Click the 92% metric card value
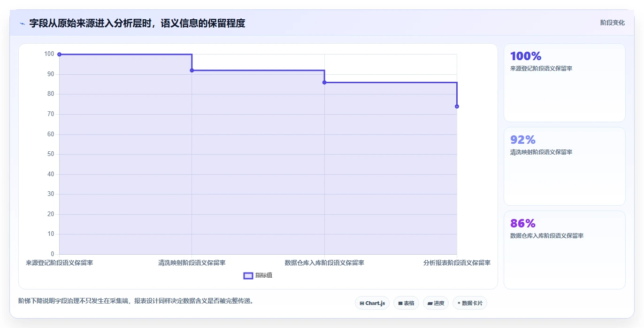644x328 pixels. [523, 140]
